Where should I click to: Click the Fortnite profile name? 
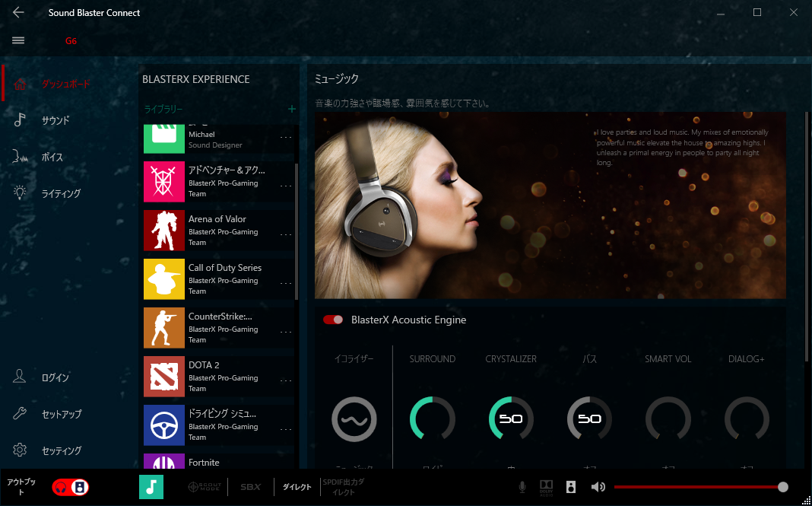tap(204, 462)
